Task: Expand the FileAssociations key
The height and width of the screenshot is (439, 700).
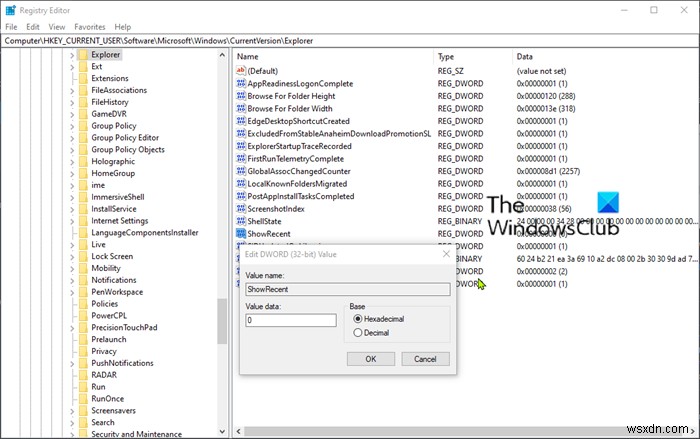Action: pyautogui.click(x=72, y=90)
